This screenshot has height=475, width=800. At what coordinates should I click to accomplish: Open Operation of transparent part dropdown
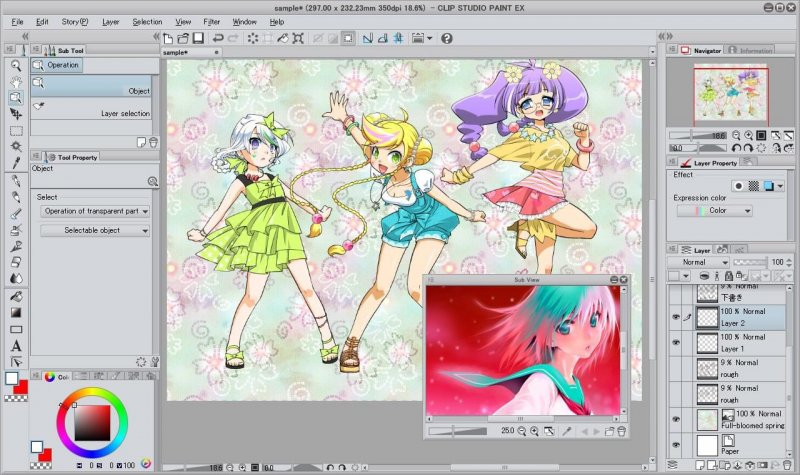95,211
